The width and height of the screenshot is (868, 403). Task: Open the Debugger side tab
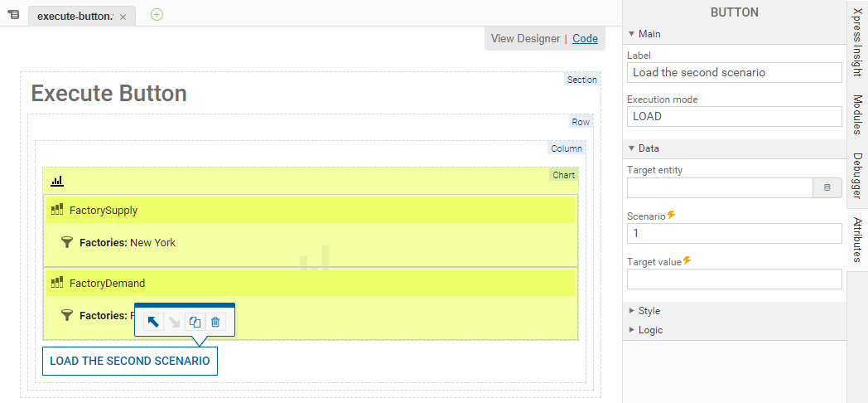point(857,177)
